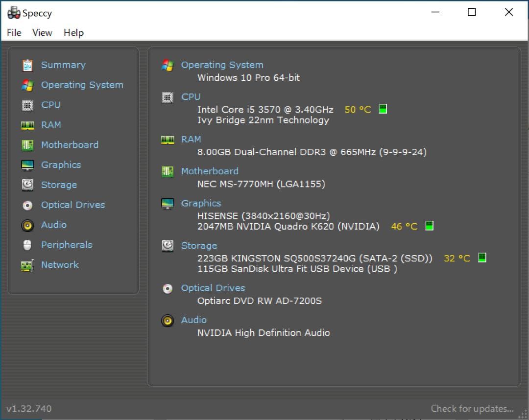Click the RAM memory stick icon
The width and height of the screenshot is (529, 420).
coord(28,125)
